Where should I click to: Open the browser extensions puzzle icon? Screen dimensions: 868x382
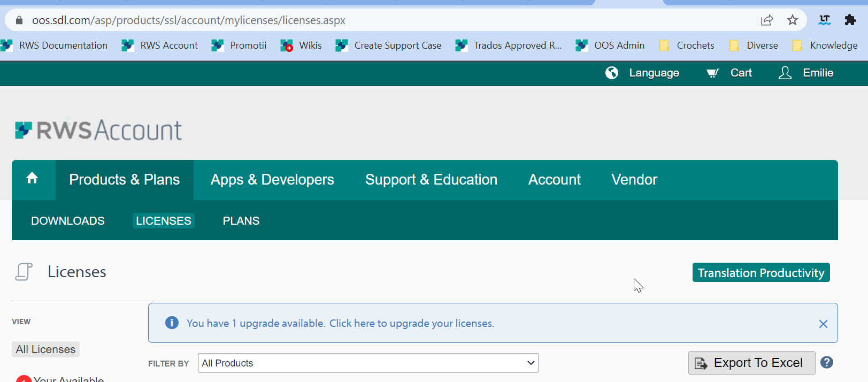pyautogui.click(x=850, y=20)
